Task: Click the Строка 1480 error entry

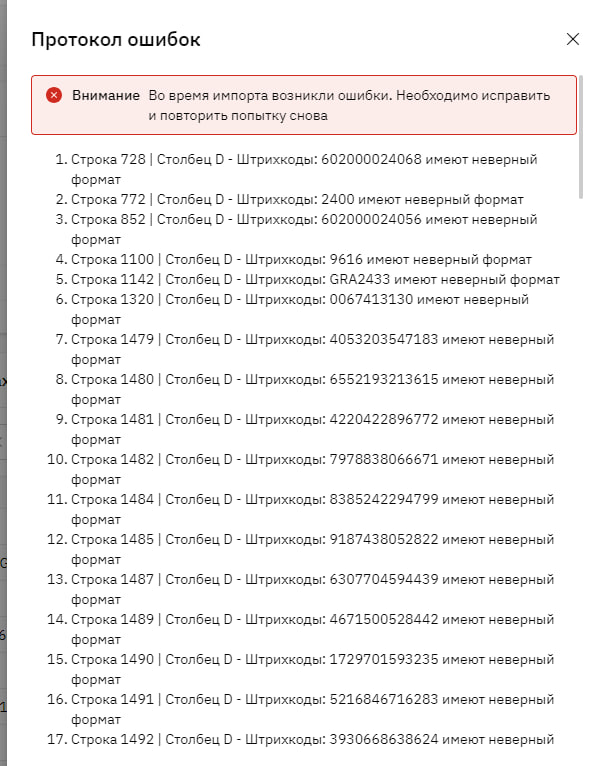Action: (x=312, y=389)
